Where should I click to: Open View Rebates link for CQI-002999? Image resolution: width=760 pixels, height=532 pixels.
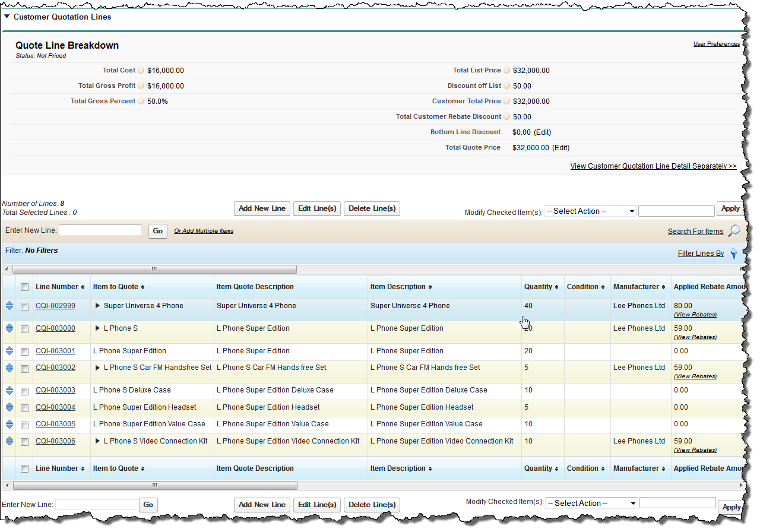[695, 315]
